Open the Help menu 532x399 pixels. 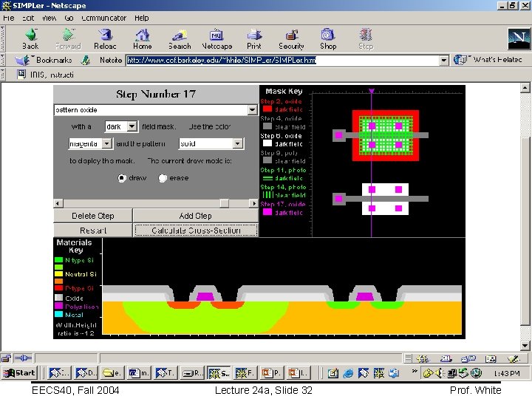coord(141,18)
